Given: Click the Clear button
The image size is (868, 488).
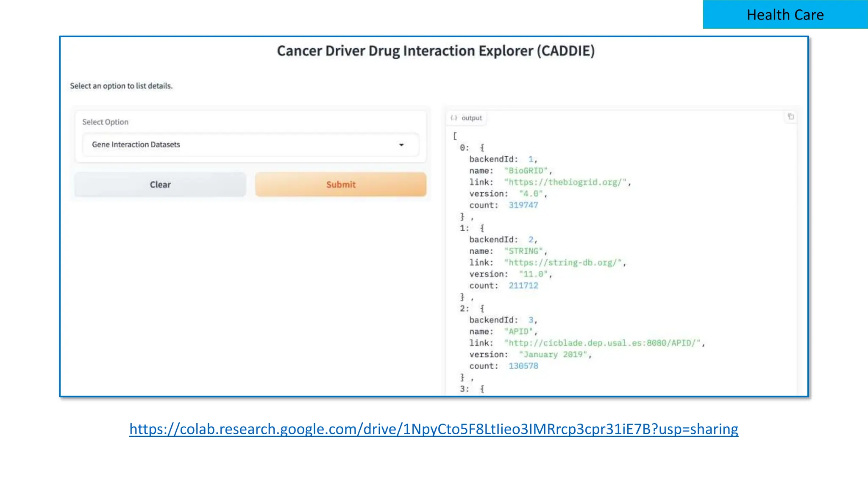Looking at the screenshot, I should tap(160, 185).
